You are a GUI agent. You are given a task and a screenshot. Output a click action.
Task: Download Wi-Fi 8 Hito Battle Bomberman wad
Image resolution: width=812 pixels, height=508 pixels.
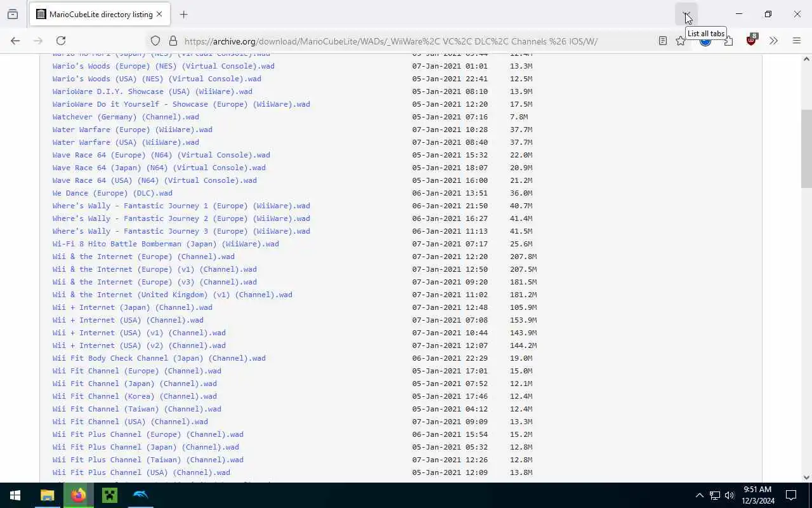tap(166, 244)
